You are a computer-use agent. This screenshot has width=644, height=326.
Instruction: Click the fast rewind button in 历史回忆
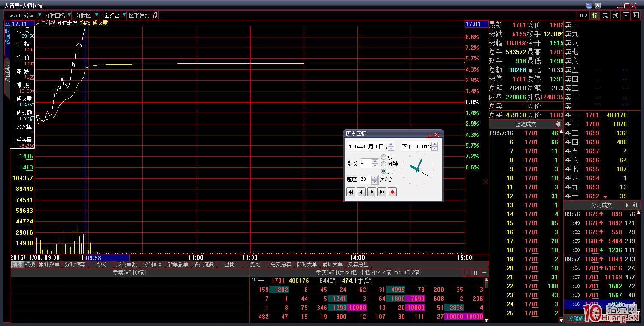(351, 192)
